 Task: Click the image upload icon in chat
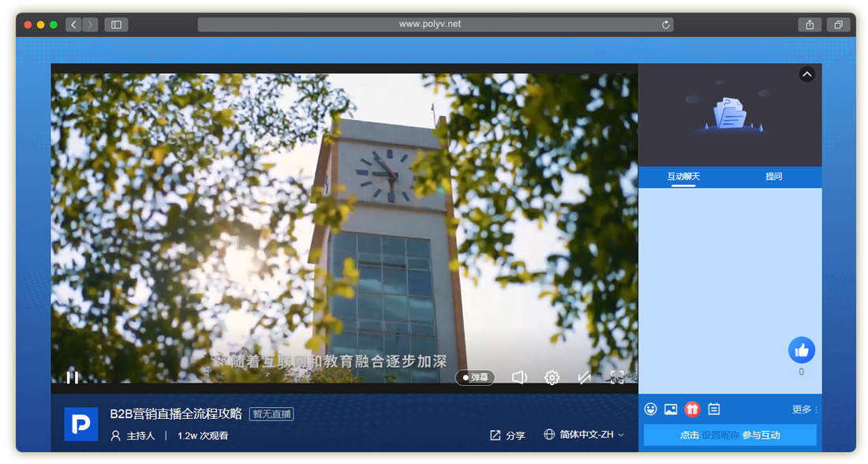[x=671, y=409]
